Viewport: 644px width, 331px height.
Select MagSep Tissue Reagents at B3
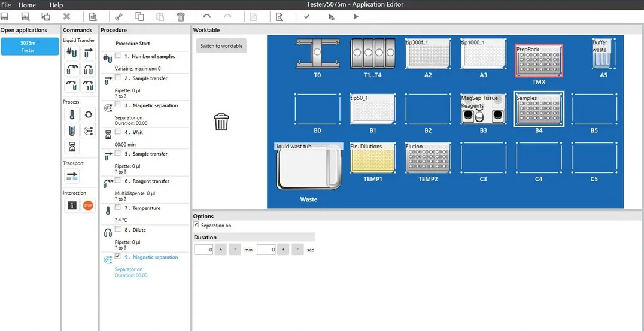pyautogui.click(x=484, y=110)
